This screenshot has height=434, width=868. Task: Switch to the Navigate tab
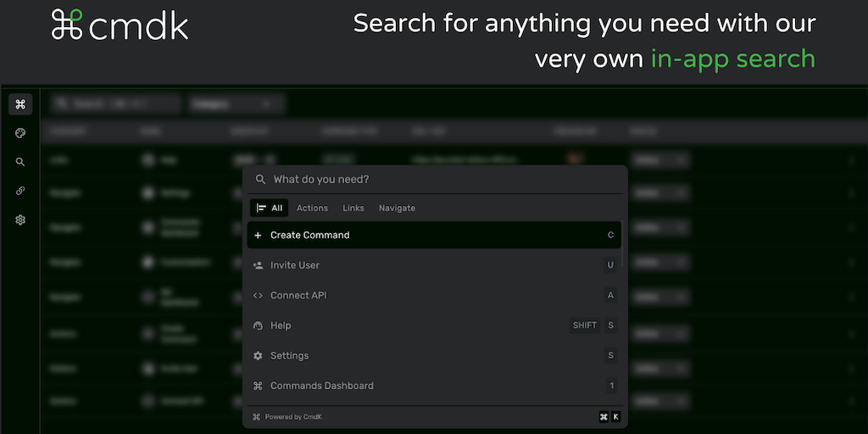click(x=397, y=209)
